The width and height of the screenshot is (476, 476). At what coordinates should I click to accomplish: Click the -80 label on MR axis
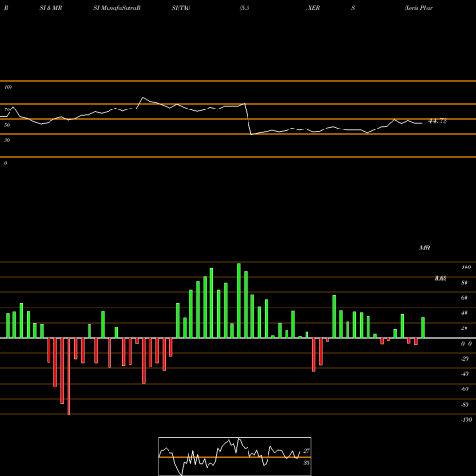point(465,405)
